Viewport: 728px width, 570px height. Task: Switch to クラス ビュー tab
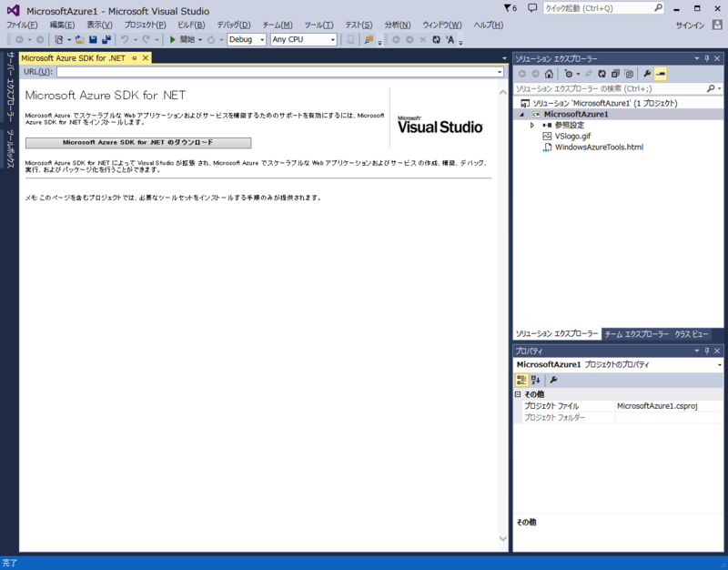(692, 334)
